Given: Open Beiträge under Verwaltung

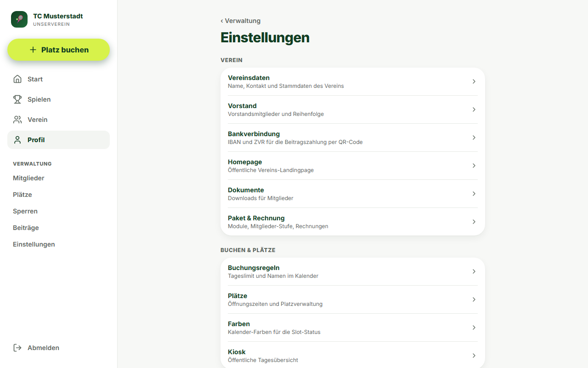Looking at the screenshot, I should tap(26, 228).
